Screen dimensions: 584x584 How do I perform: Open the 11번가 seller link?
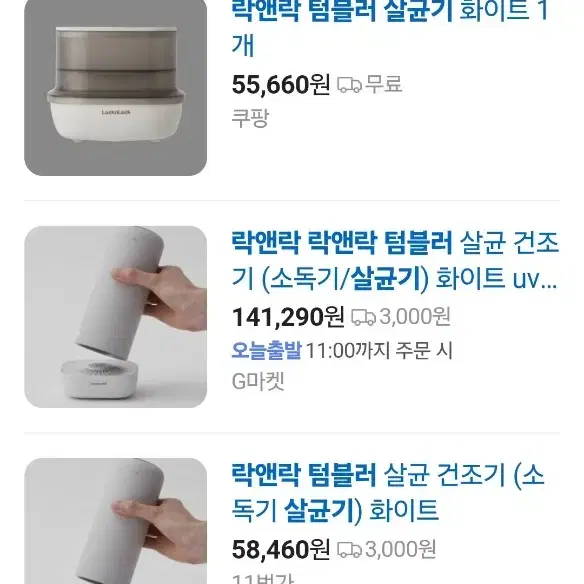(x=263, y=578)
